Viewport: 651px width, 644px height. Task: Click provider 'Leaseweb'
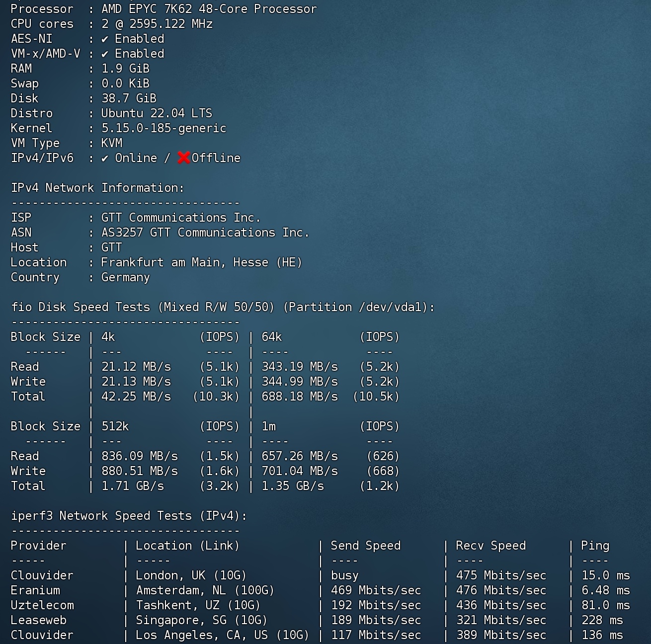(x=39, y=620)
